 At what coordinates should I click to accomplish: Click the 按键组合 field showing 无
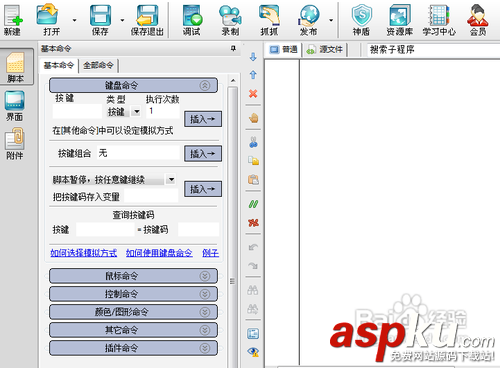[138, 153]
